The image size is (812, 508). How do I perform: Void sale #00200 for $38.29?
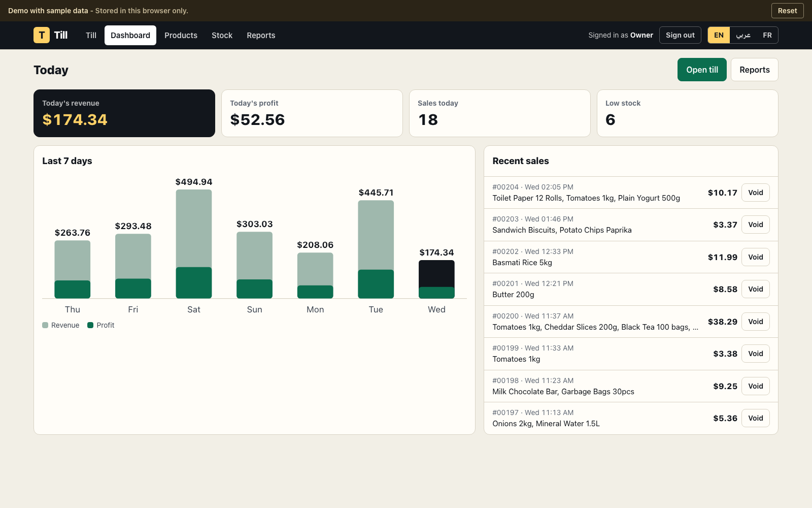point(755,322)
